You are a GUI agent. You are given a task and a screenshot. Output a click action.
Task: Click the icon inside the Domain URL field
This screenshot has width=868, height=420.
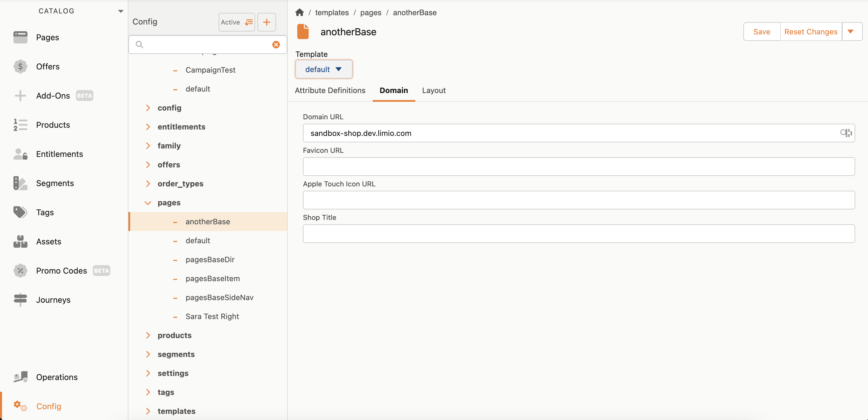coord(846,133)
